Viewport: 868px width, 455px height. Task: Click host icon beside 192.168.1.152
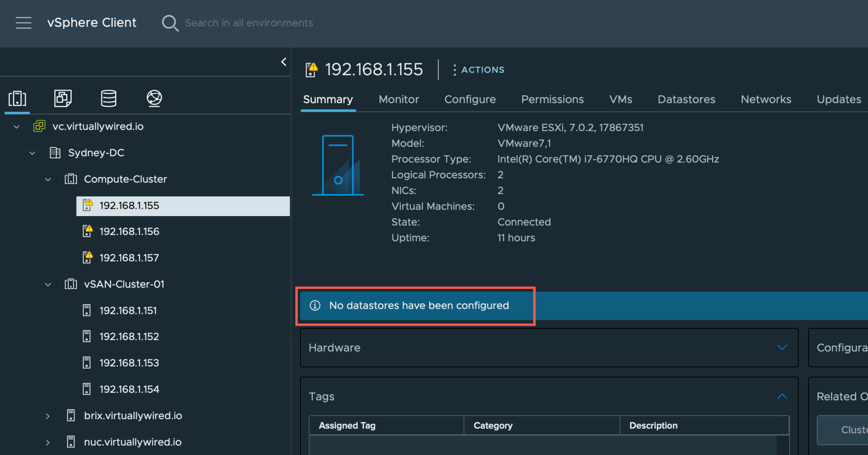[x=87, y=337]
